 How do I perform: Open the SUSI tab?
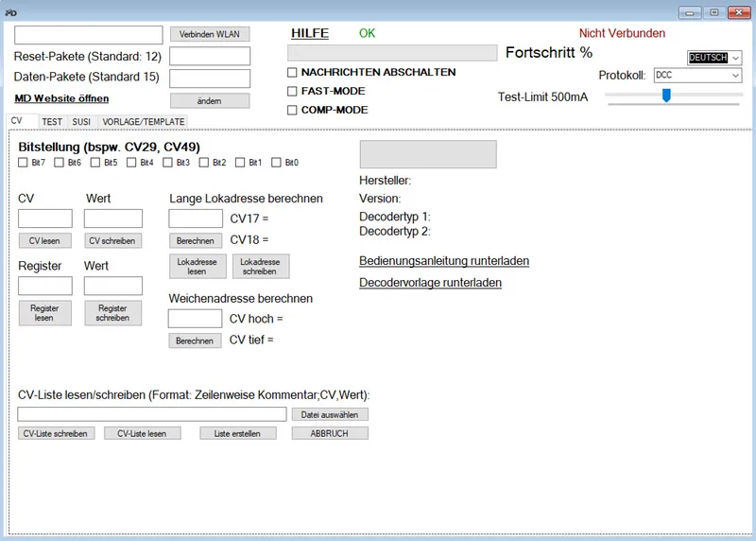(81, 122)
